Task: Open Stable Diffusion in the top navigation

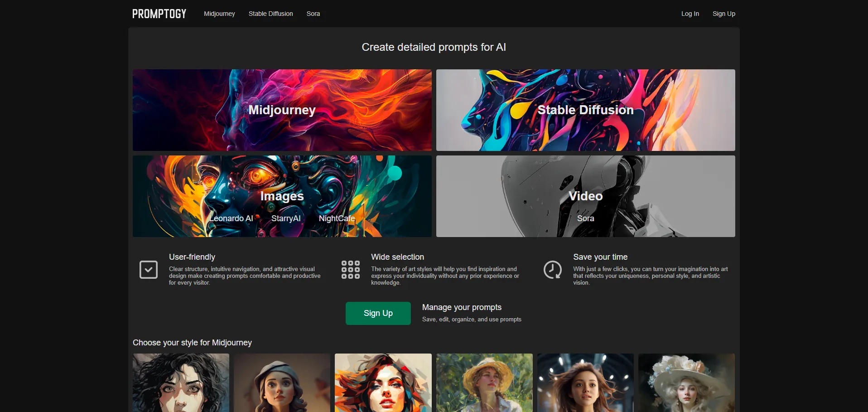Action: click(x=270, y=14)
